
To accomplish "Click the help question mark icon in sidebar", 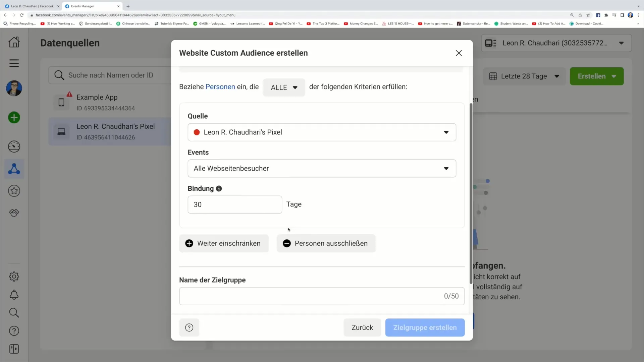I will coord(14,332).
